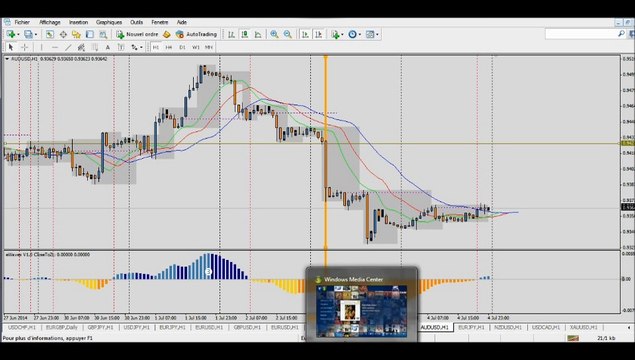Switch to the GBPJPY,H1 chart tab

click(x=100, y=327)
